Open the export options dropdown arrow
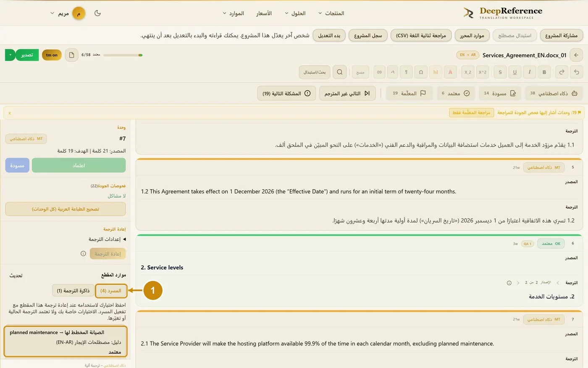Image resolution: width=588 pixels, height=368 pixels. coord(10,55)
